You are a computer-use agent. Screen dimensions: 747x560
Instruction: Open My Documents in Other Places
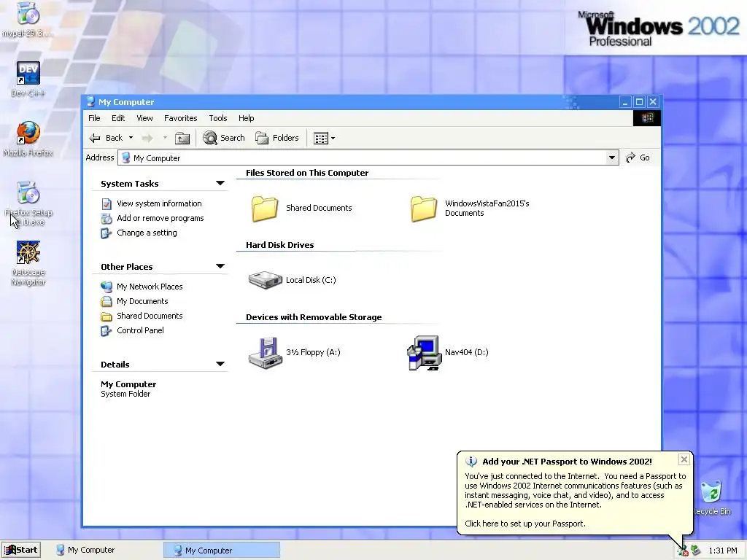142,301
